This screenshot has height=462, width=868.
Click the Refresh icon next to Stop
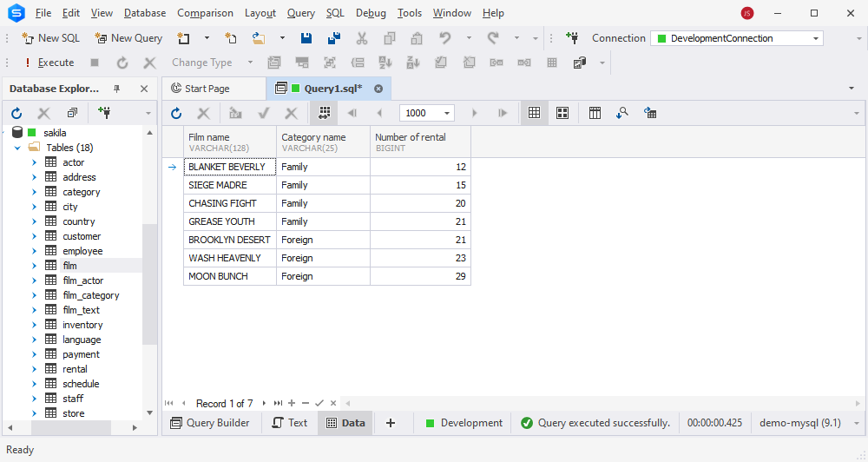[x=122, y=63]
